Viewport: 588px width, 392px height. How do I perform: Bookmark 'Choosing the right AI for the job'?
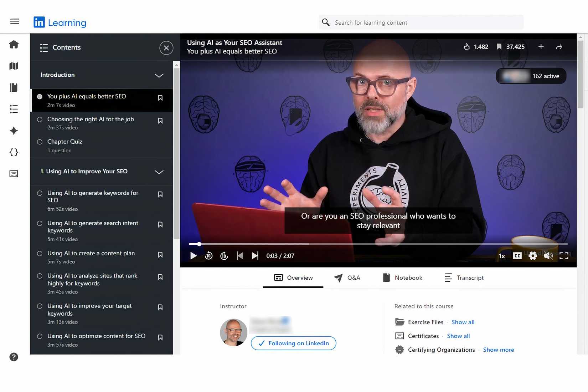pos(160,121)
